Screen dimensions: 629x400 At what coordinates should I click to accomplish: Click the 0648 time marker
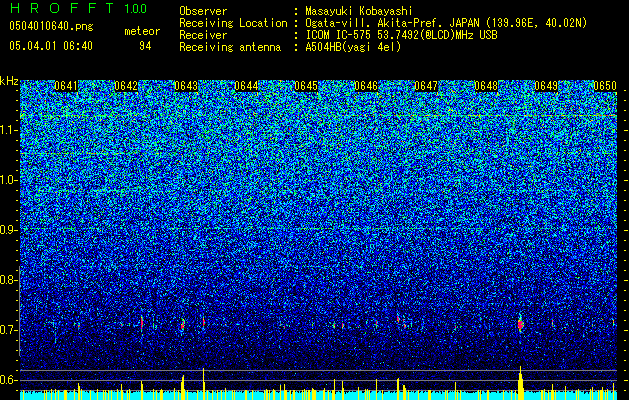coord(486,86)
